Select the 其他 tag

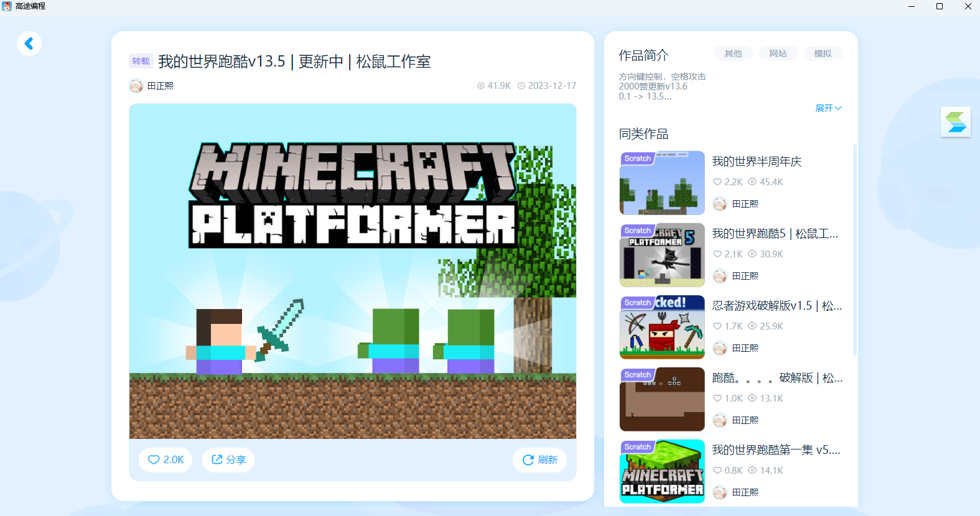pos(733,53)
